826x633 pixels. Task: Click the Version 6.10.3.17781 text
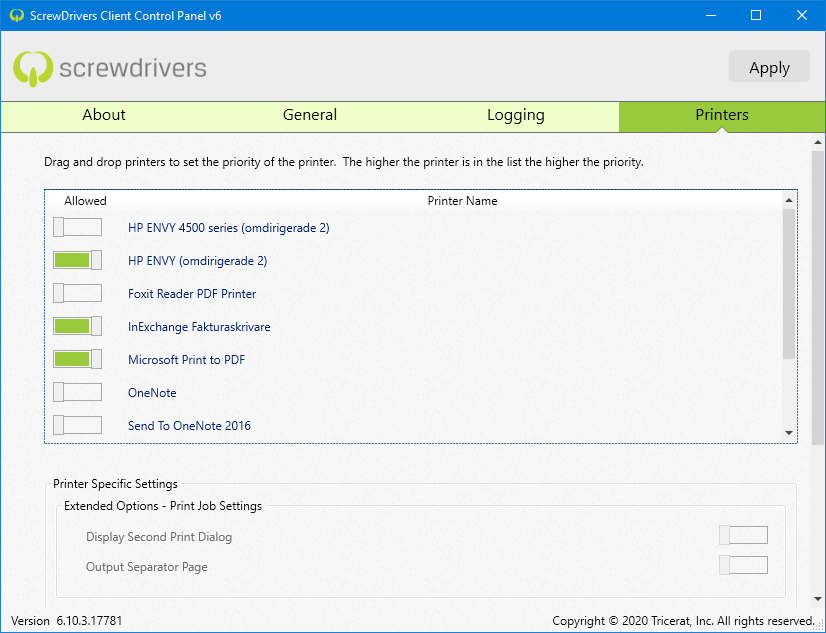tap(66, 621)
